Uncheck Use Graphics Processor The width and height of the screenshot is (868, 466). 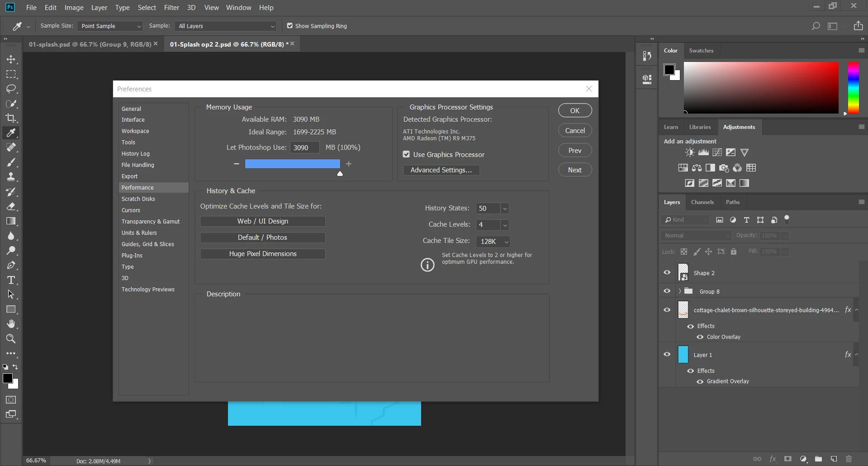pyautogui.click(x=406, y=154)
